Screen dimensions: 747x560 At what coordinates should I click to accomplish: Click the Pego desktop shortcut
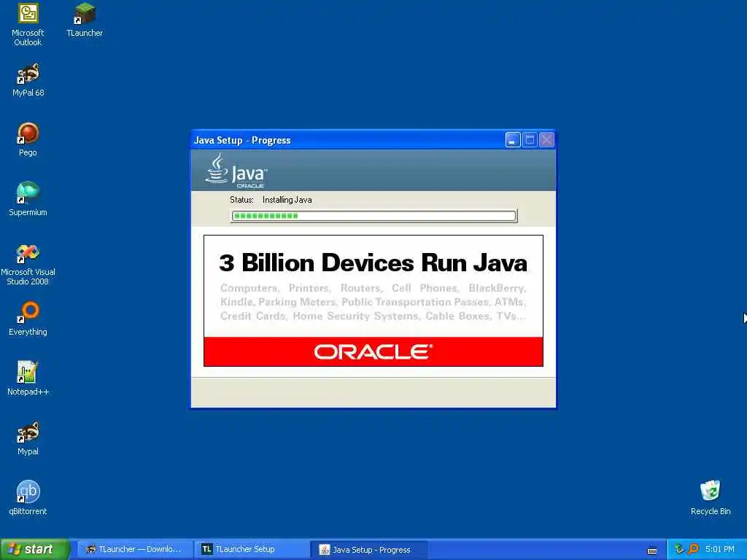(x=28, y=139)
